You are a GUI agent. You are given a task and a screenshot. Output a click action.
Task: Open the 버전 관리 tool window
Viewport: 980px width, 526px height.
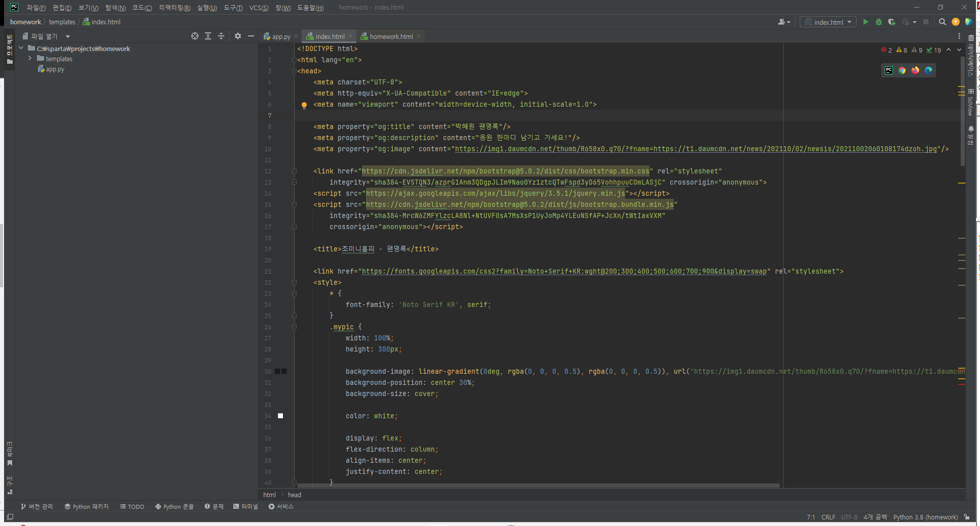pyautogui.click(x=37, y=506)
